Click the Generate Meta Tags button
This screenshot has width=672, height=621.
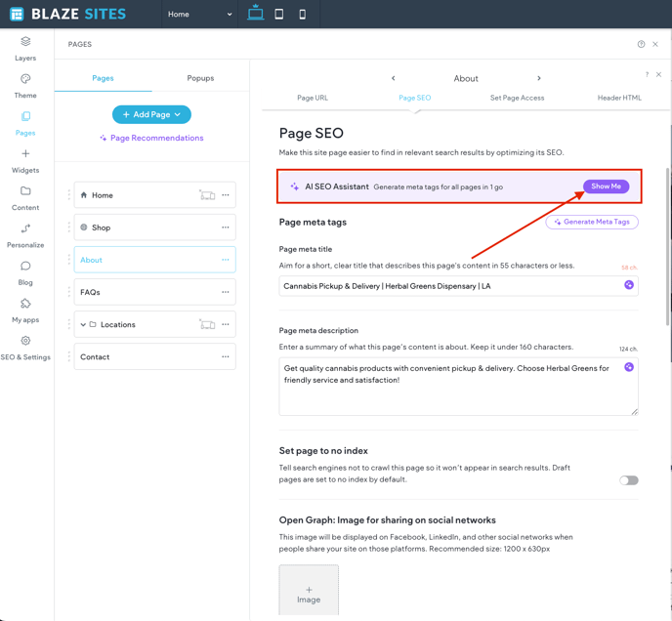(592, 222)
